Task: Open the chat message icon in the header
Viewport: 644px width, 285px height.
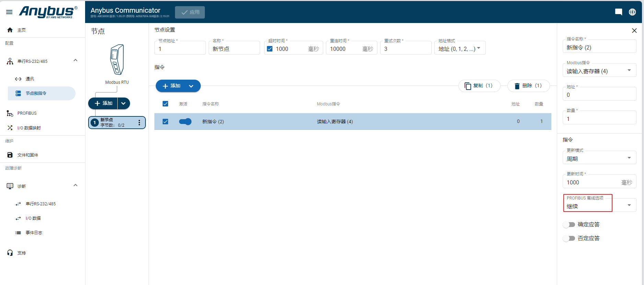Action: point(619,12)
